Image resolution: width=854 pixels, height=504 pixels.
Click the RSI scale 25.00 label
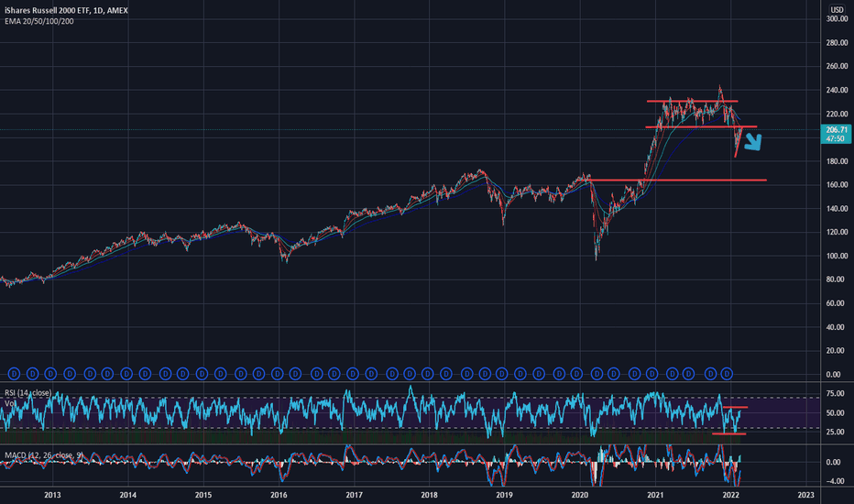(835, 433)
